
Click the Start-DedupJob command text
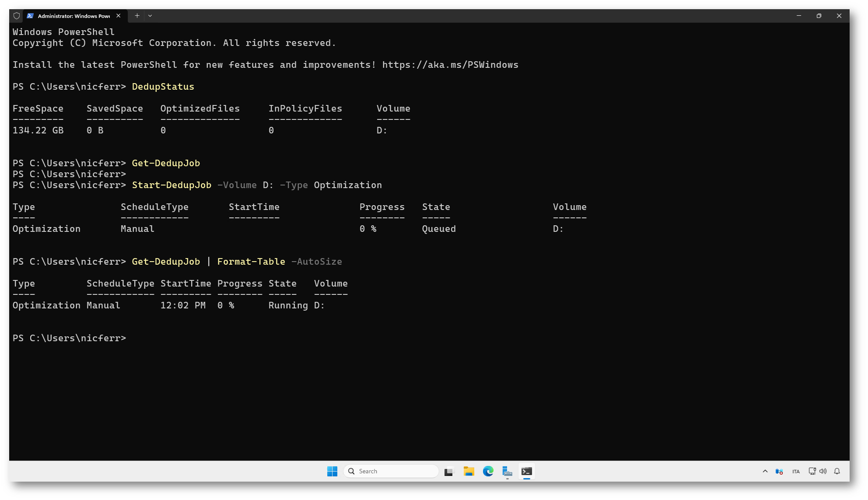pos(171,185)
